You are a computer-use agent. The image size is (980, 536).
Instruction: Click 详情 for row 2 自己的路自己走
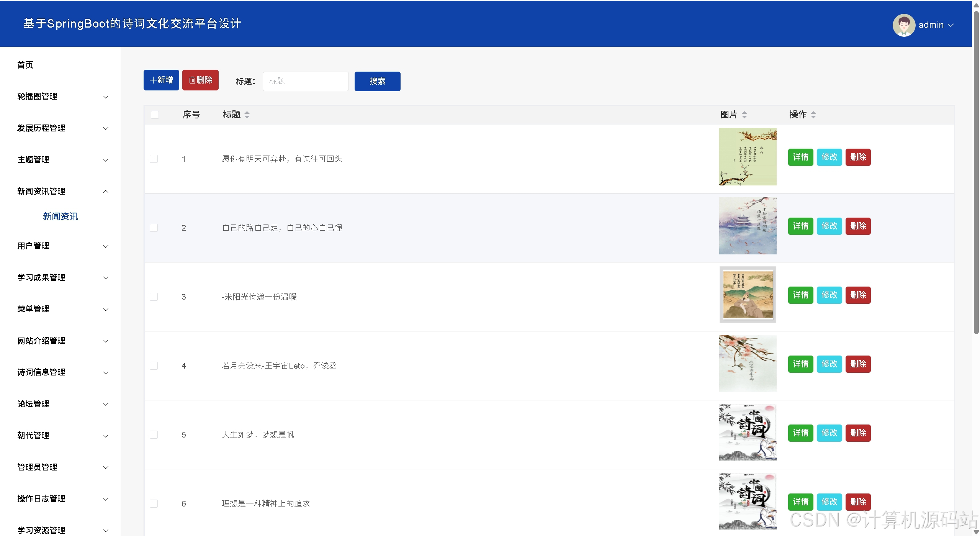pyautogui.click(x=800, y=226)
